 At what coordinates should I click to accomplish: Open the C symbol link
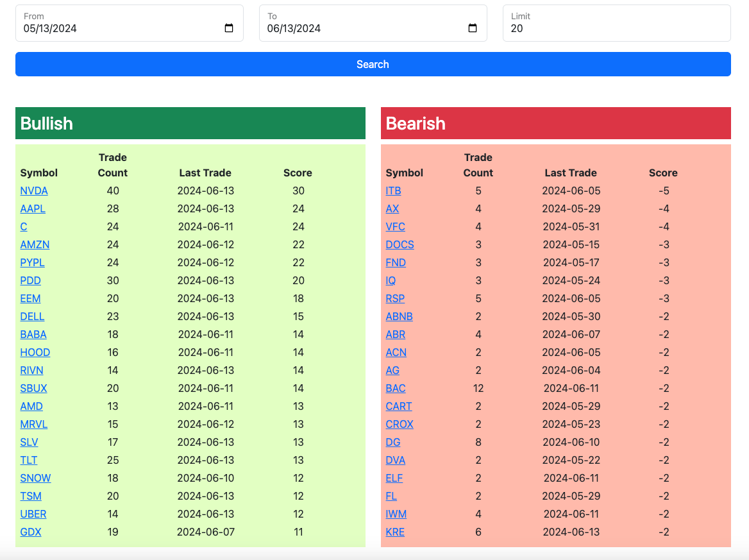coord(23,226)
